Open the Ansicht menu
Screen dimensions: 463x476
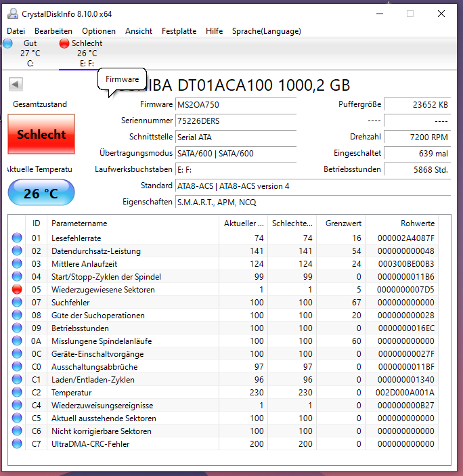139,31
